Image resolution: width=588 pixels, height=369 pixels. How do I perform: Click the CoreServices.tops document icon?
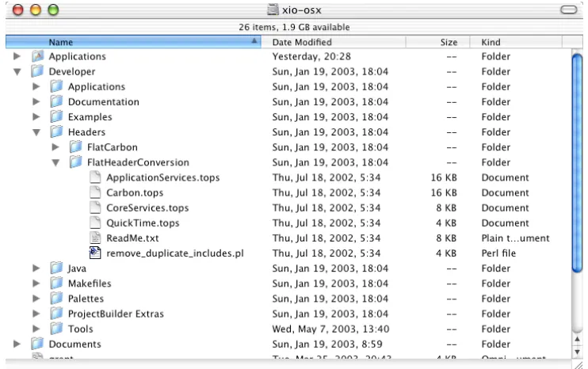coord(95,207)
